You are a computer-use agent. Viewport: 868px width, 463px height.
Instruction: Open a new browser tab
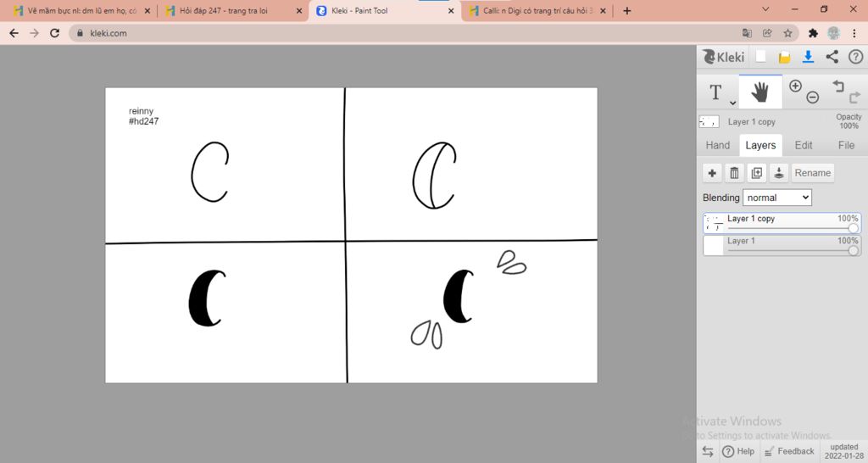pos(626,10)
